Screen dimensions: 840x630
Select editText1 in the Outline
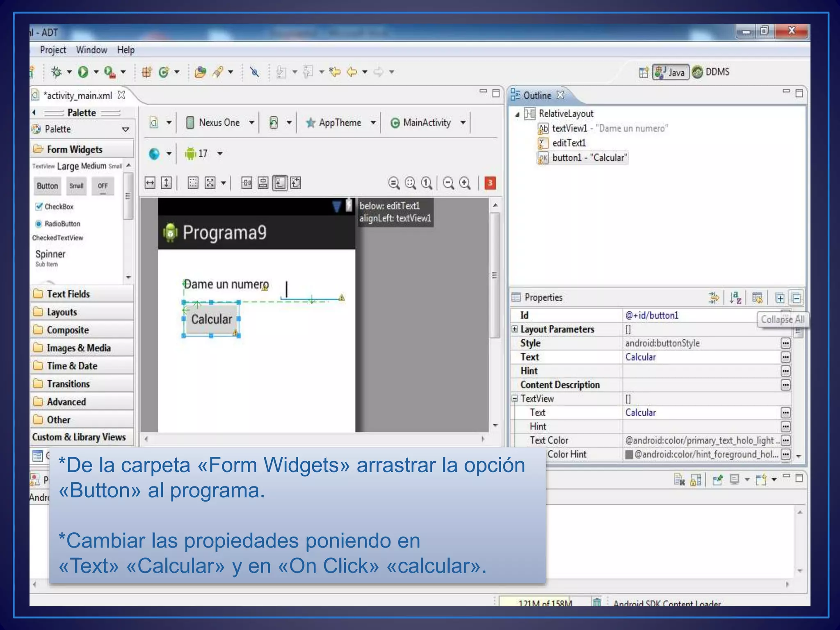click(x=562, y=143)
